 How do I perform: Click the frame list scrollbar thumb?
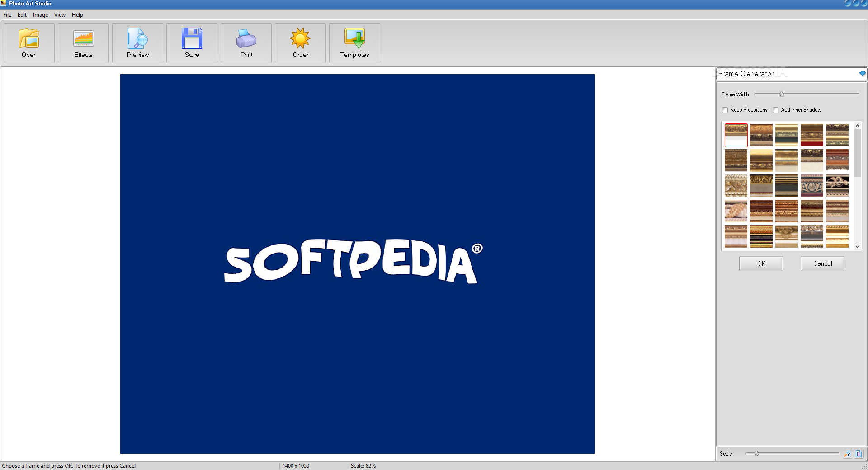[857, 154]
